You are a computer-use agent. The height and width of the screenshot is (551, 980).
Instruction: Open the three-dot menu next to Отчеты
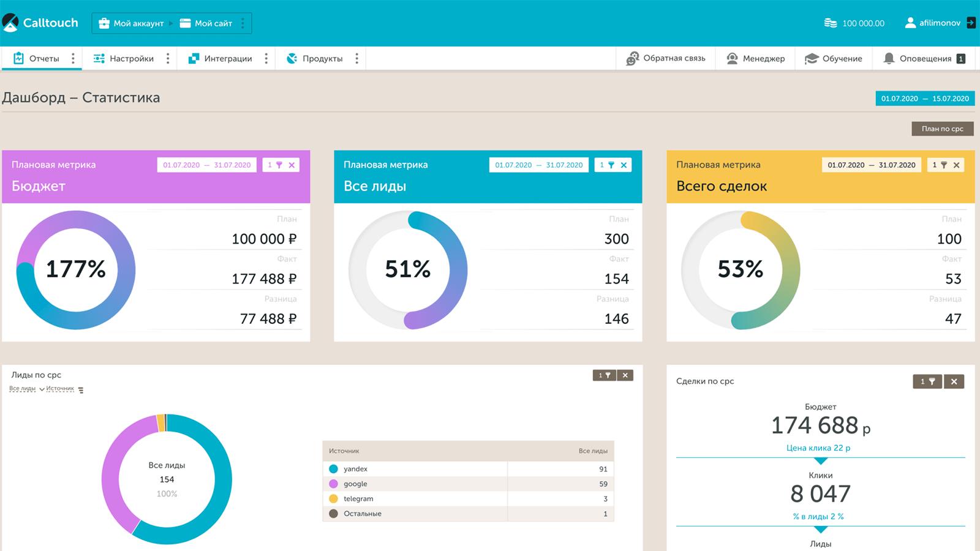pyautogui.click(x=73, y=59)
